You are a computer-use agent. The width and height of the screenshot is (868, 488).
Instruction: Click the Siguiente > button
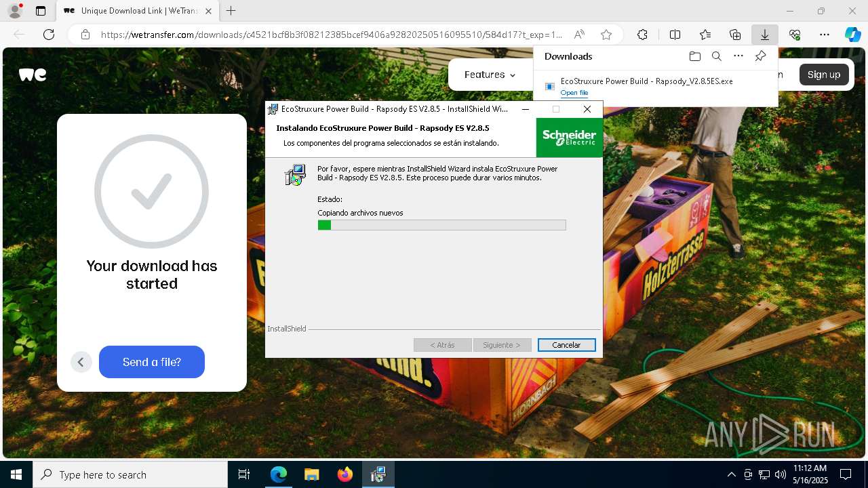click(x=502, y=345)
